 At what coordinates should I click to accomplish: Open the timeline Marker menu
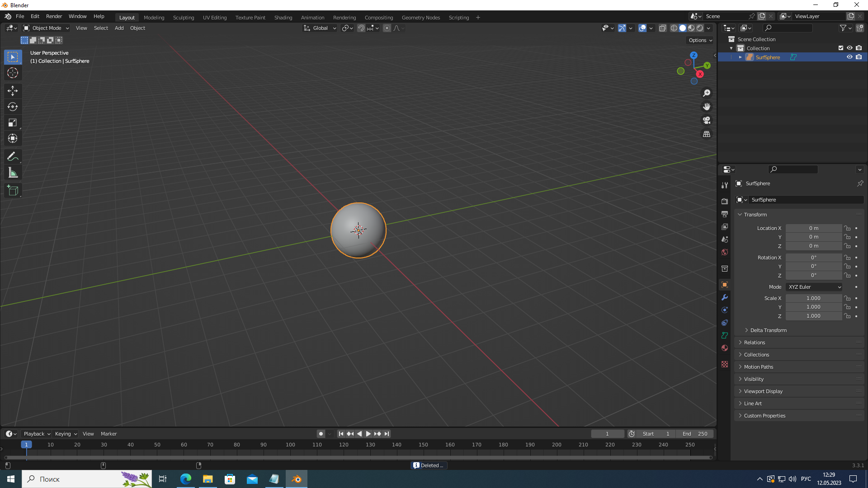[108, 434]
